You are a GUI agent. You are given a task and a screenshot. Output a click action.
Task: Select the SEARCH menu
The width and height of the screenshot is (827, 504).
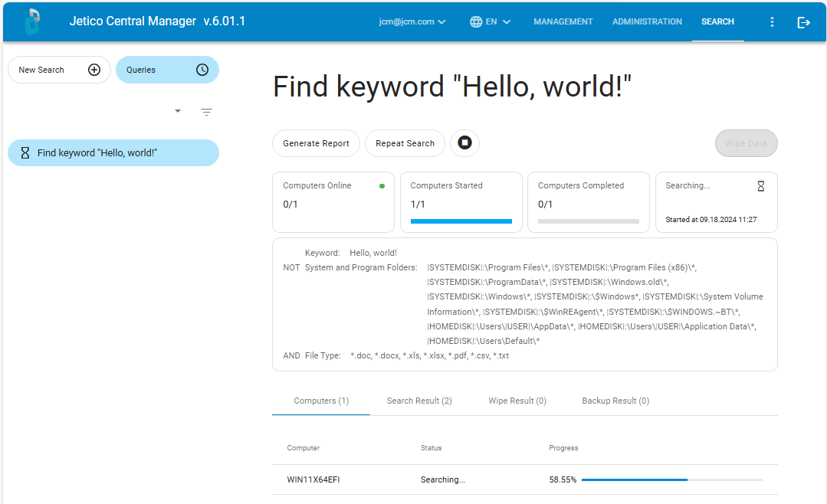click(x=718, y=21)
